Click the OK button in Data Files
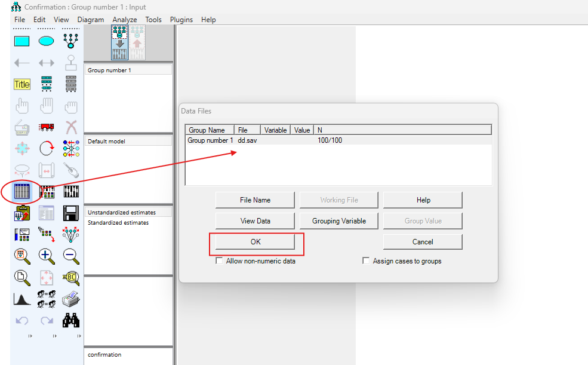588x365 pixels. point(255,242)
